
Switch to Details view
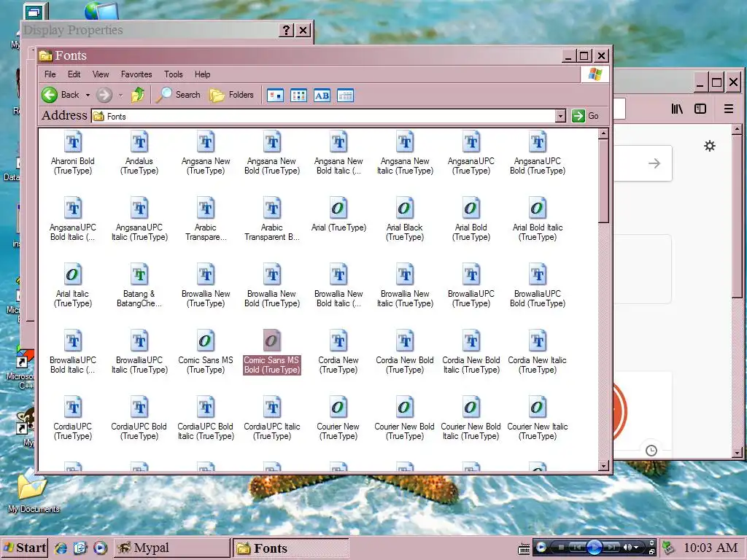345,96
